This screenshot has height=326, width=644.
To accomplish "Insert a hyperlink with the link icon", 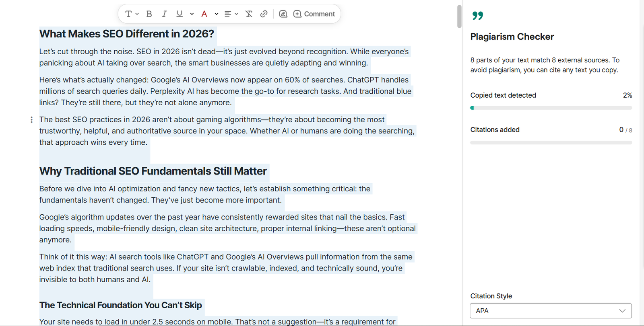I will click(x=264, y=14).
